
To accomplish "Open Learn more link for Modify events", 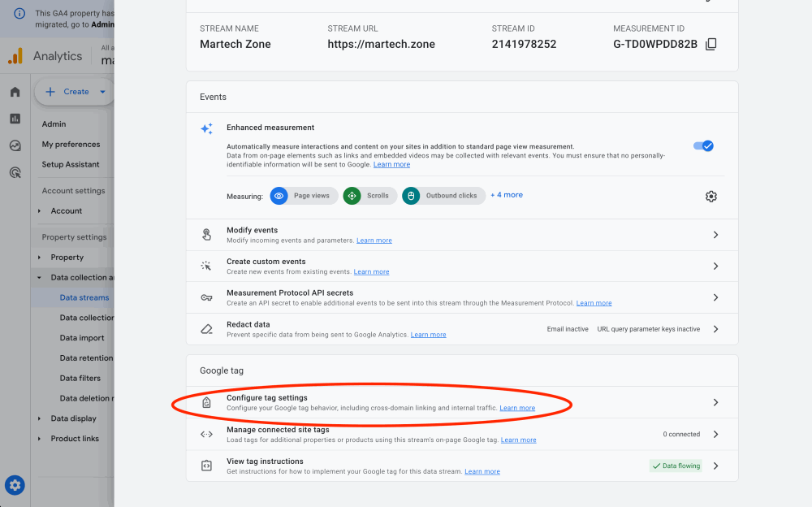I will pos(374,240).
